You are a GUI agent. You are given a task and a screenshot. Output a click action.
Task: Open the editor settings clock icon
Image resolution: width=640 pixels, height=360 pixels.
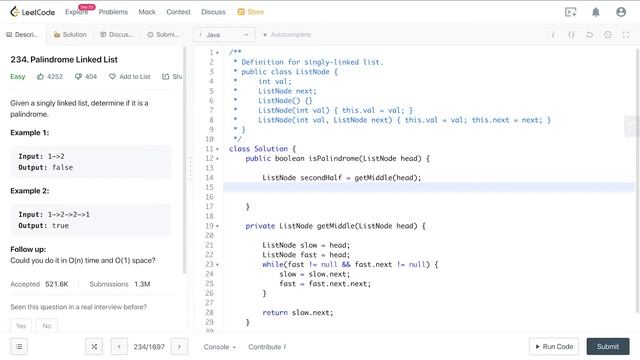coord(608,35)
